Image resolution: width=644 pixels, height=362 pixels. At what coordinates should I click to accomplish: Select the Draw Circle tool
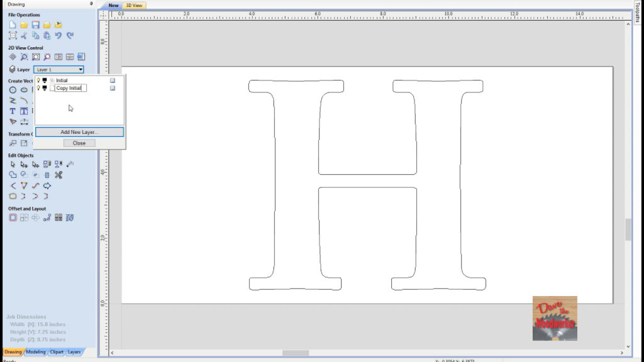pos(13,90)
